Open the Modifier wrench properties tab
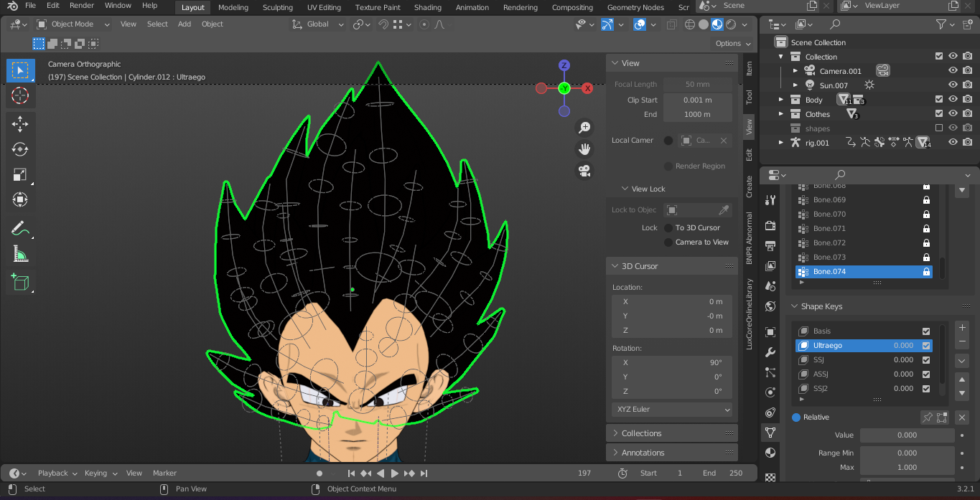 (x=770, y=352)
